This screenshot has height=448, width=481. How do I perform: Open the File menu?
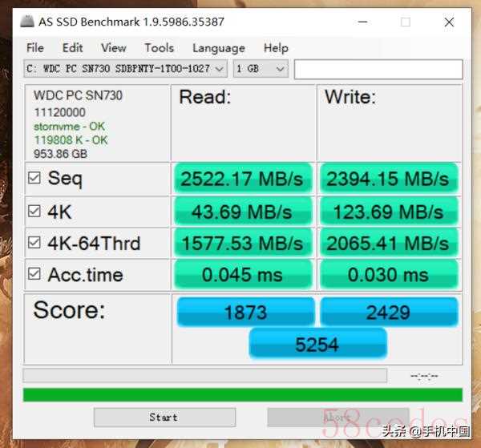point(35,48)
